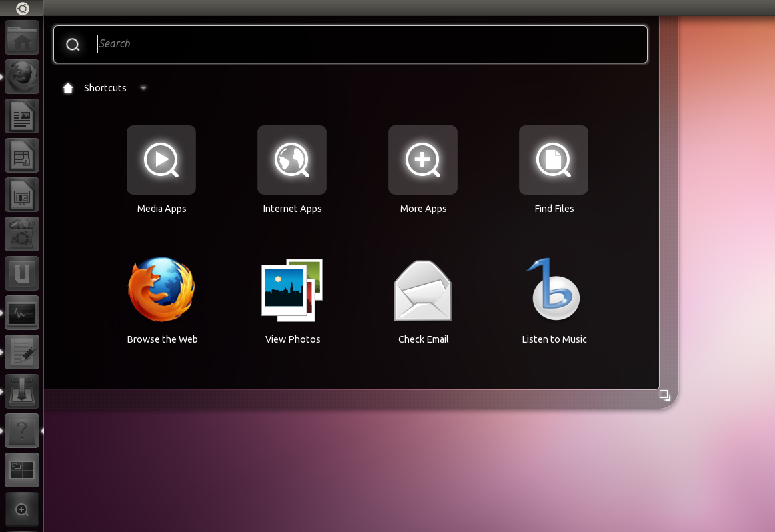
Task: Open Ubuntu Software Center from launcher
Action: click(22, 234)
